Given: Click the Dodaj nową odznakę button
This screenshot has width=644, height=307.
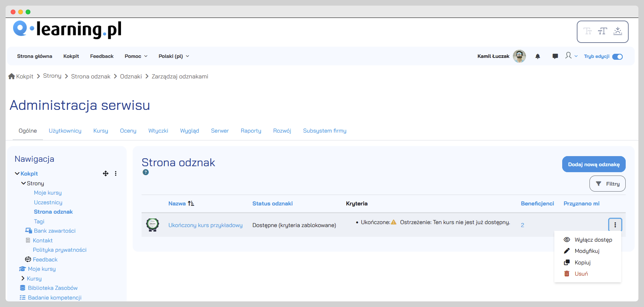Looking at the screenshot, I should [594, 164].
